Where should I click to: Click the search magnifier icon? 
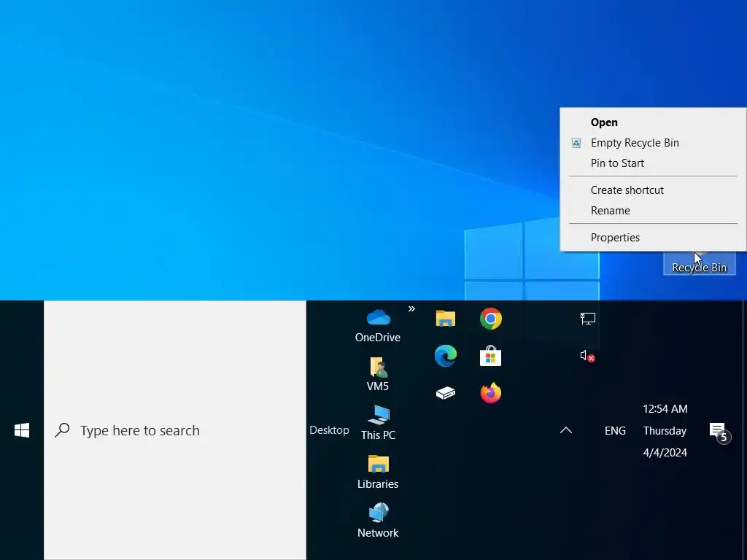point(63,430)
